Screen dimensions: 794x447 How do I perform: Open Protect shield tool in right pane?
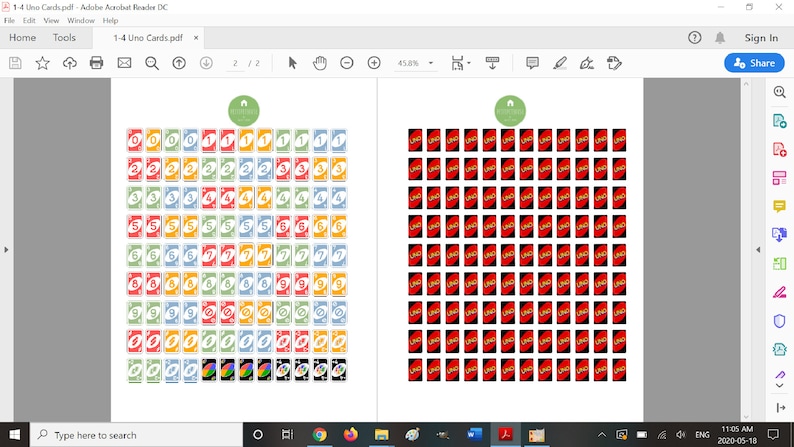pyautogui.click(x=779, y=321)
